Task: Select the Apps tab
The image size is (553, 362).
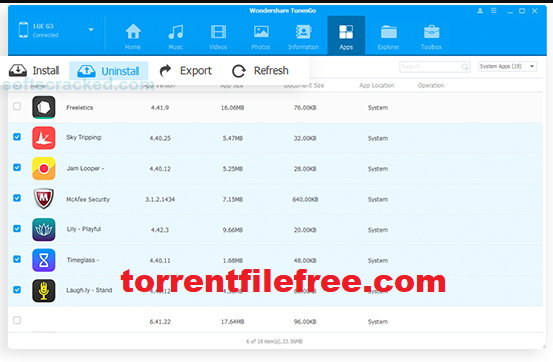Action: [x=346, y=35]
